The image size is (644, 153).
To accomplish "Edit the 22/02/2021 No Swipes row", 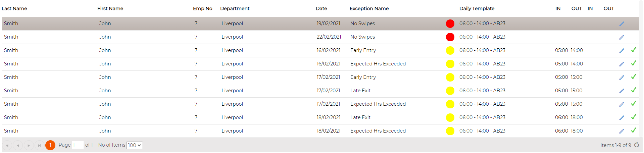I will click(x=622, y=37).
